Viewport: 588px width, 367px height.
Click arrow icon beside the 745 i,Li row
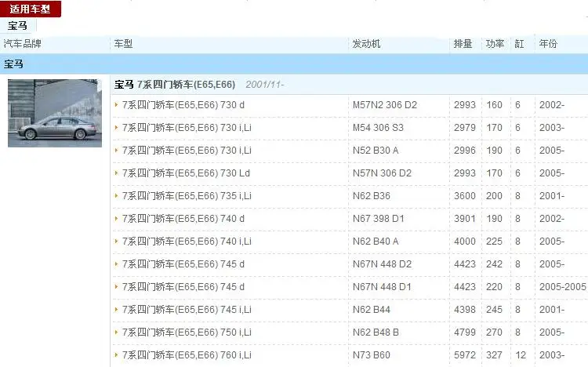pos(117,309)
